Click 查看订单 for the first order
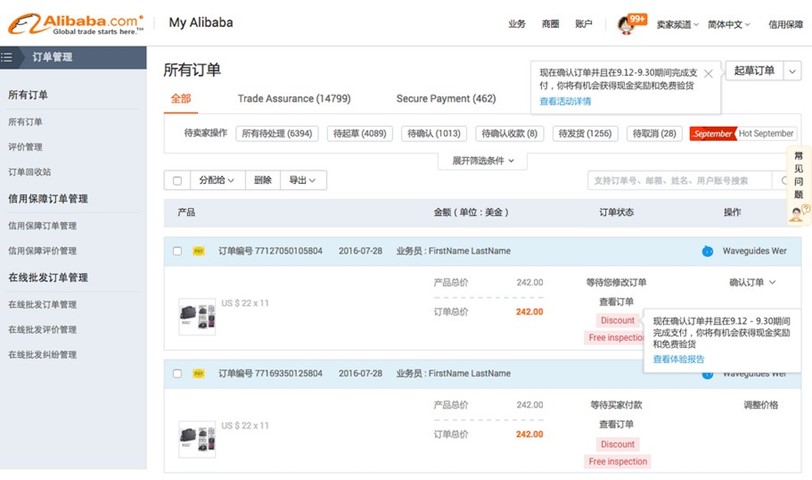Viewport: 812px width, 480px height. pos(616,302)
